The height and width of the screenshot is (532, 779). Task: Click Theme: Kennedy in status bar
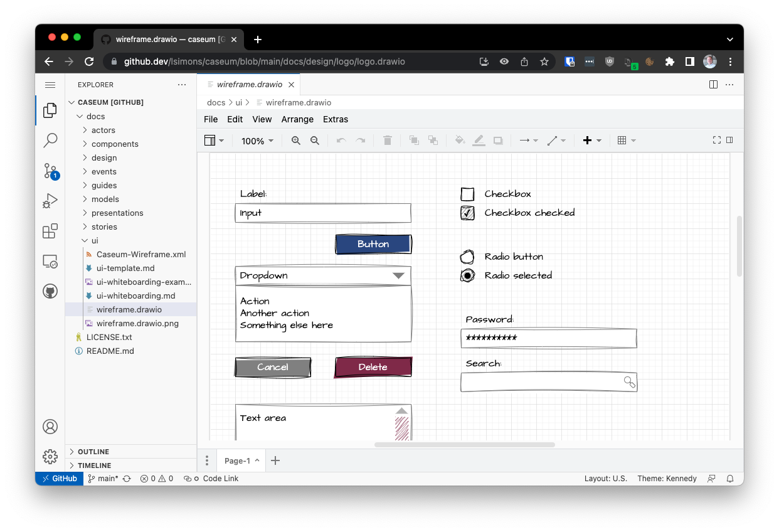(x=667, y=479)
